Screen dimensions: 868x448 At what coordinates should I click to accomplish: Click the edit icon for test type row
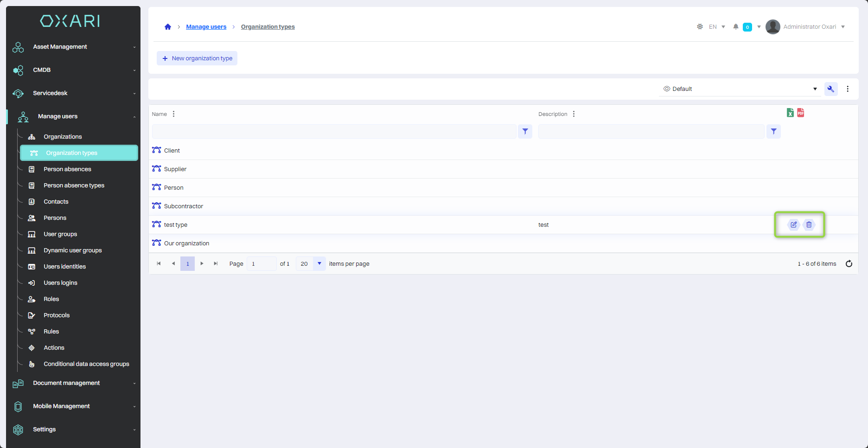(793, 224)
